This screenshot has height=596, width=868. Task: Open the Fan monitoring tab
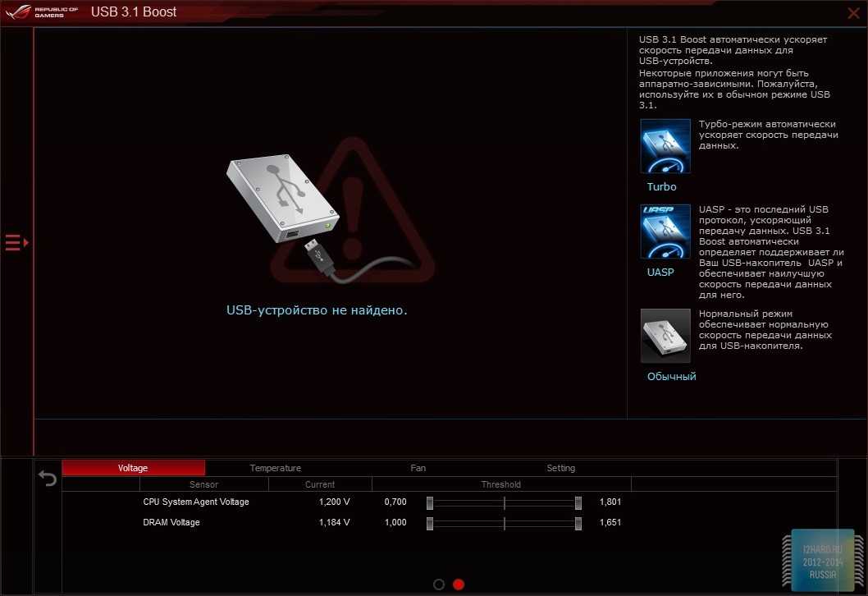click(x=418, y=468)
